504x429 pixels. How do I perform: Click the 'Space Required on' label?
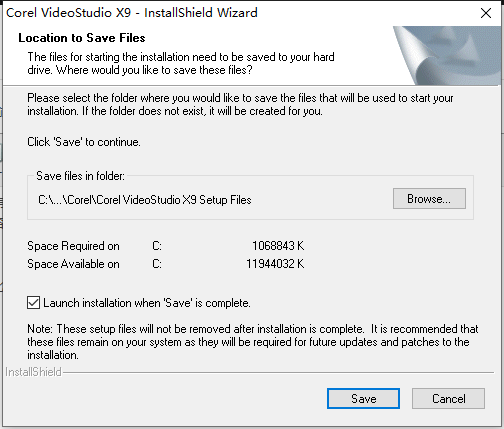[73, 246]
